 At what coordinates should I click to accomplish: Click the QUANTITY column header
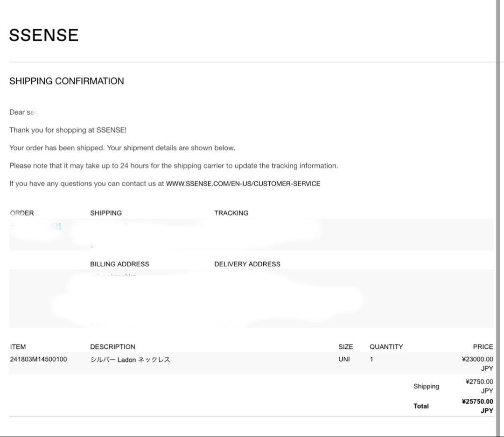click(386, 347)
